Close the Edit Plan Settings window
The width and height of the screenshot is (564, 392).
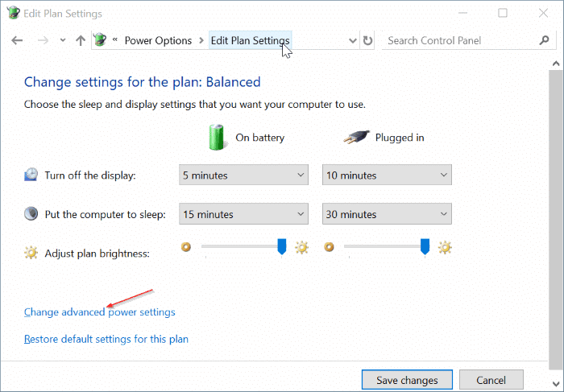point(543,14)
